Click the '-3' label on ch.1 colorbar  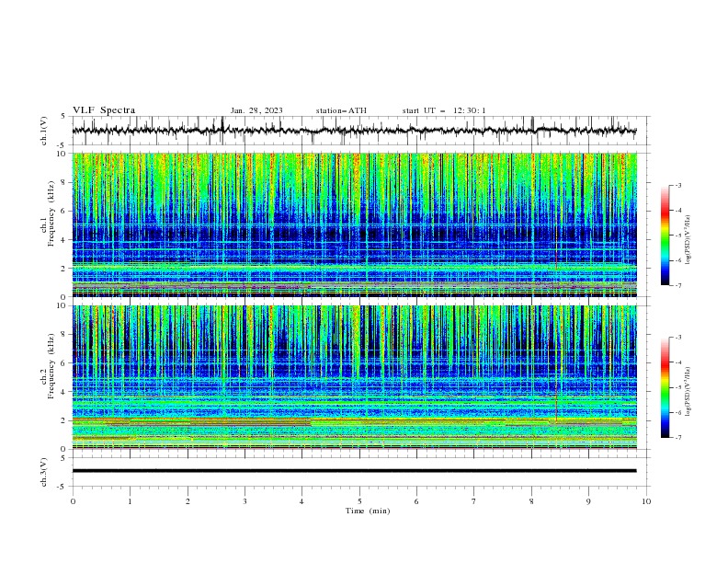[677, 185]
